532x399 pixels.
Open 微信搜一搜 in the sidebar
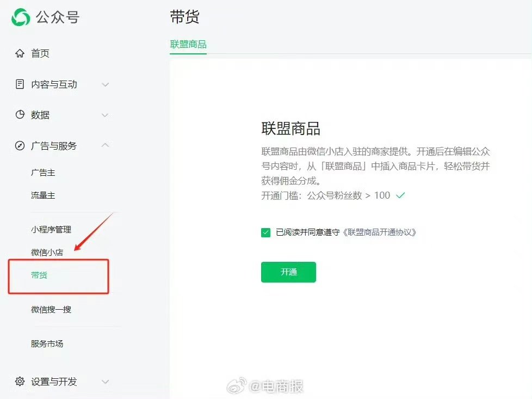[51, 309]
